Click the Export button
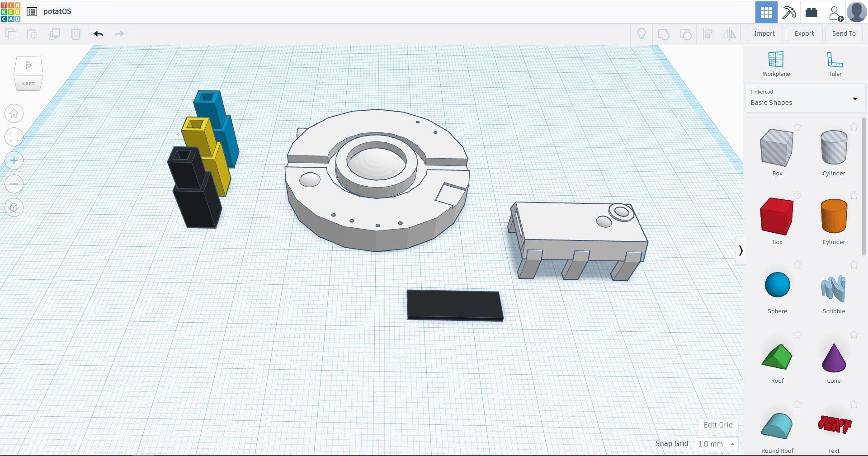This screenshot has width=868, height=456. point(804,34)
